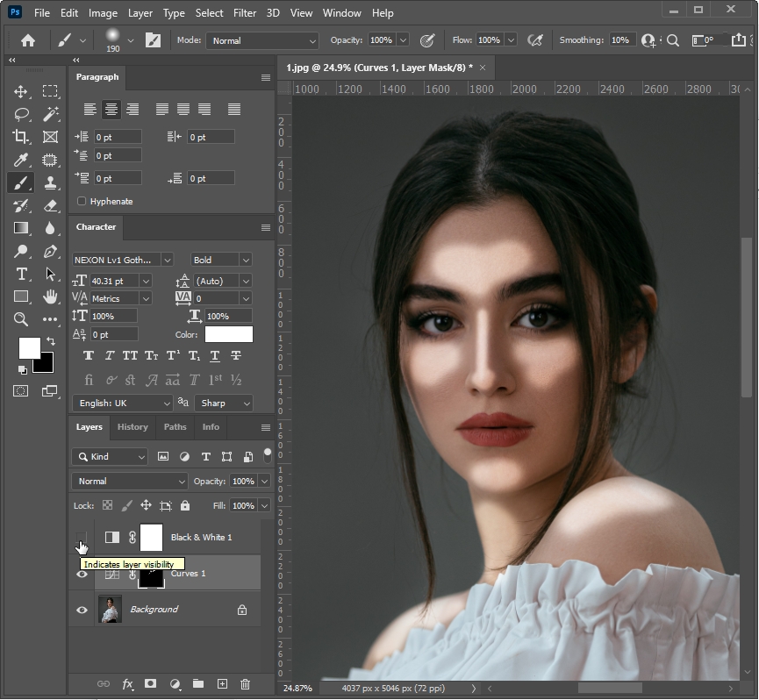Open the Character panel options menu
Image resolution: width=759 pixels, height=700 pixels.
pyautogui.click(x=266, y=227)
